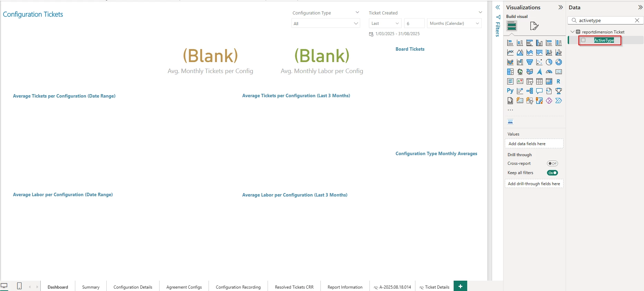Insert a table visual
This screenshot has height=291, width=644.
(539, 81)
